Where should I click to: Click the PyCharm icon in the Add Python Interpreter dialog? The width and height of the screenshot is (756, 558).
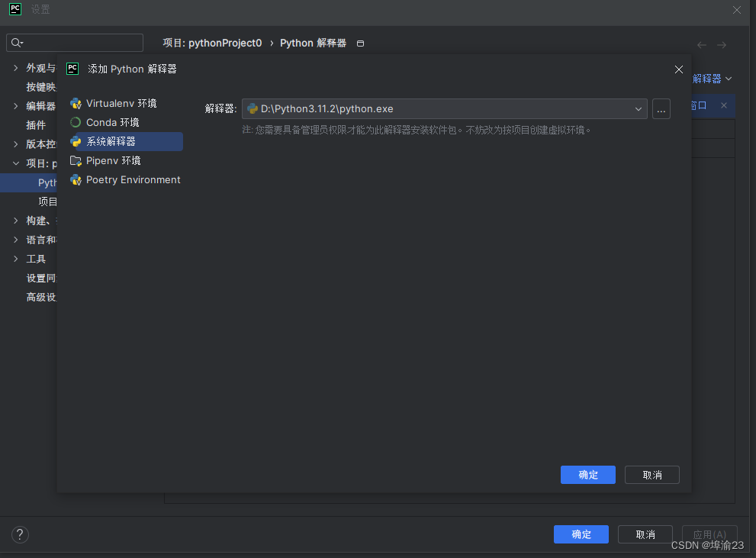pyautogui.click(x=72, y=69)
